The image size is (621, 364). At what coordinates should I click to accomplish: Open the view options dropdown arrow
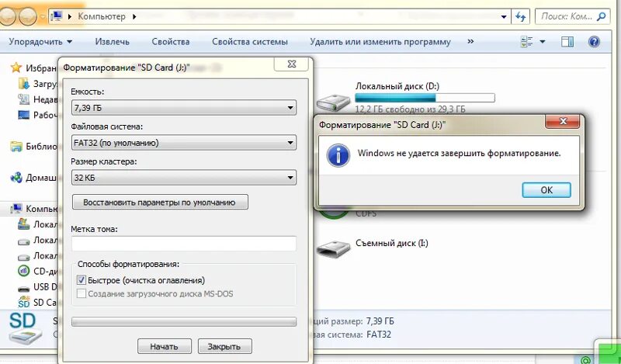[542, 42]
